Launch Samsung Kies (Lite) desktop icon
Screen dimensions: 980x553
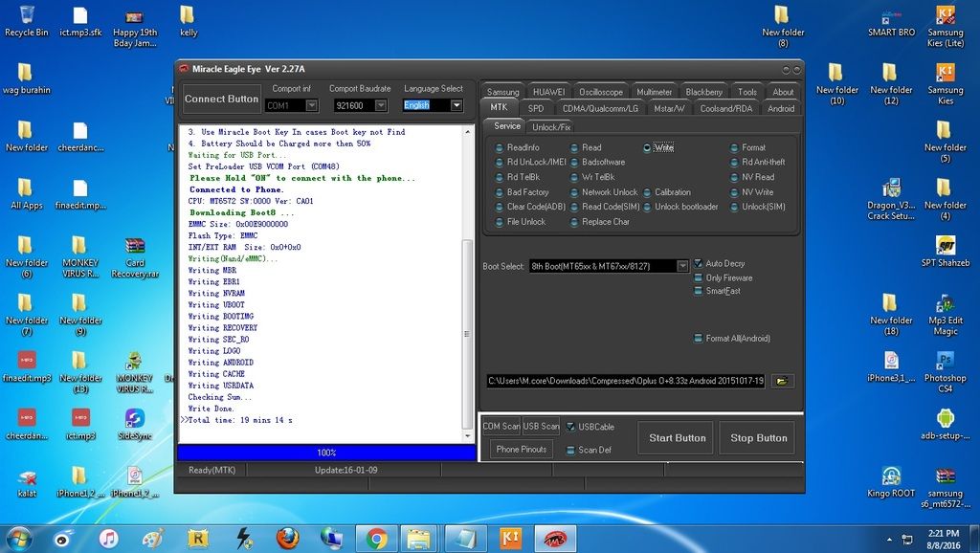[945, 26]
